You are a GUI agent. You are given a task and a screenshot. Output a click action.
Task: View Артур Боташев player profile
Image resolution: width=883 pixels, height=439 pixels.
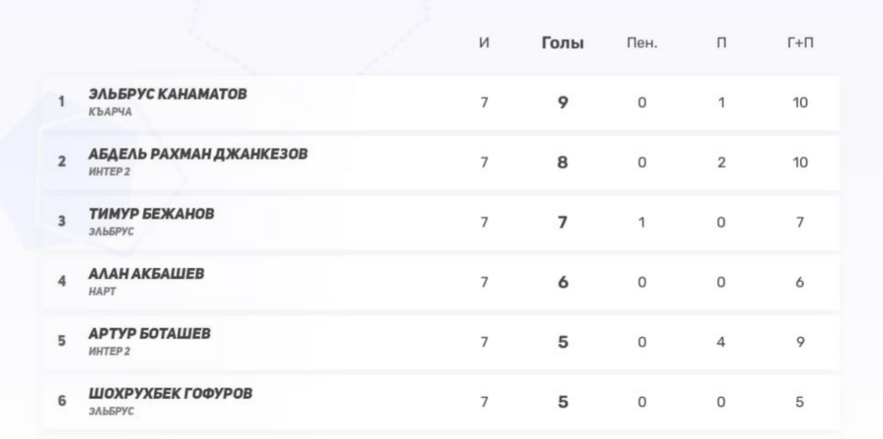click(149, 333)
